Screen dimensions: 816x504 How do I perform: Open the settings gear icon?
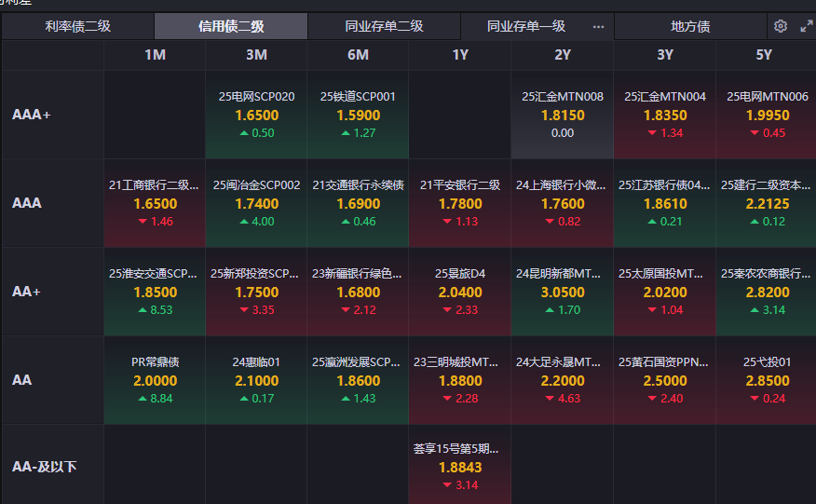(781, 26)
